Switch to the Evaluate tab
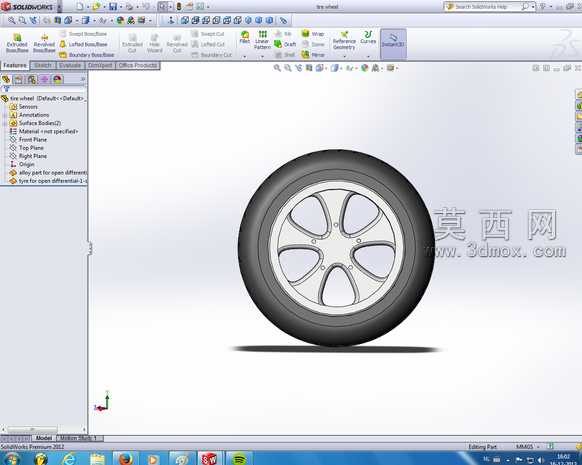The height and width of the screenshot is (465, 582). pyautogui.click(x=70, y=65)
